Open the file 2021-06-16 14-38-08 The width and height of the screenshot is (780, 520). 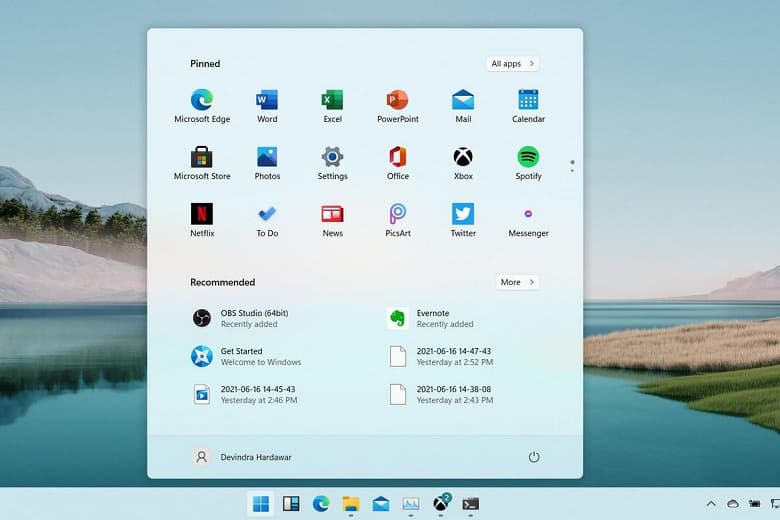pos(440,395)
